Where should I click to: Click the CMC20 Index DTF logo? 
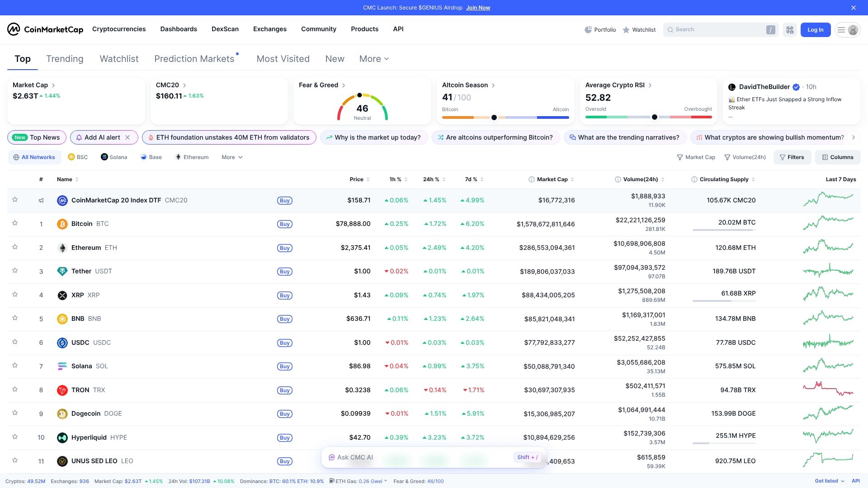62,201
